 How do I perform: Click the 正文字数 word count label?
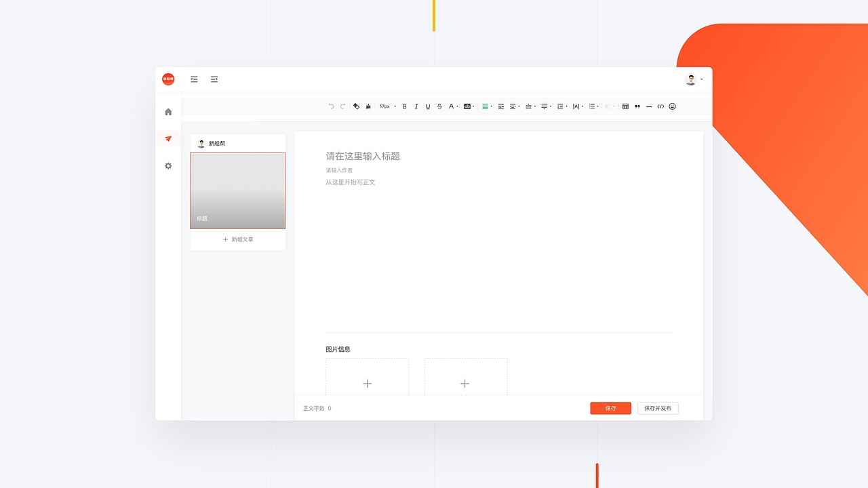[x=313, y=409]
